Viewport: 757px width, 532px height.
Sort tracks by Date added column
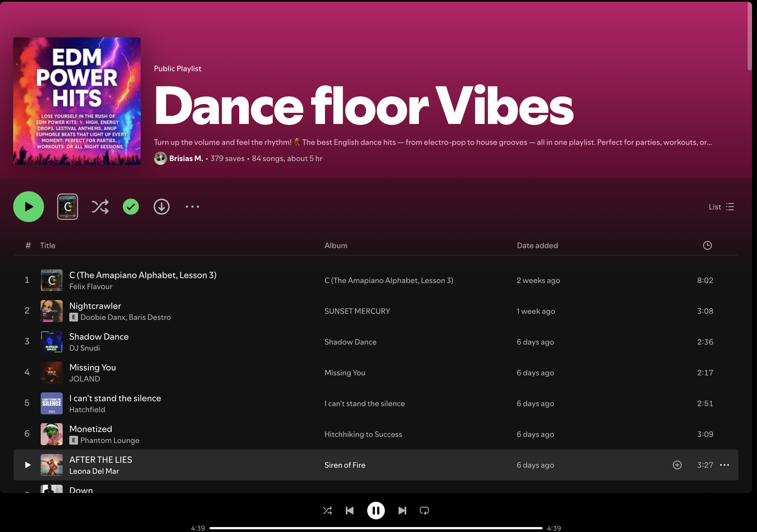click(537, 246)
